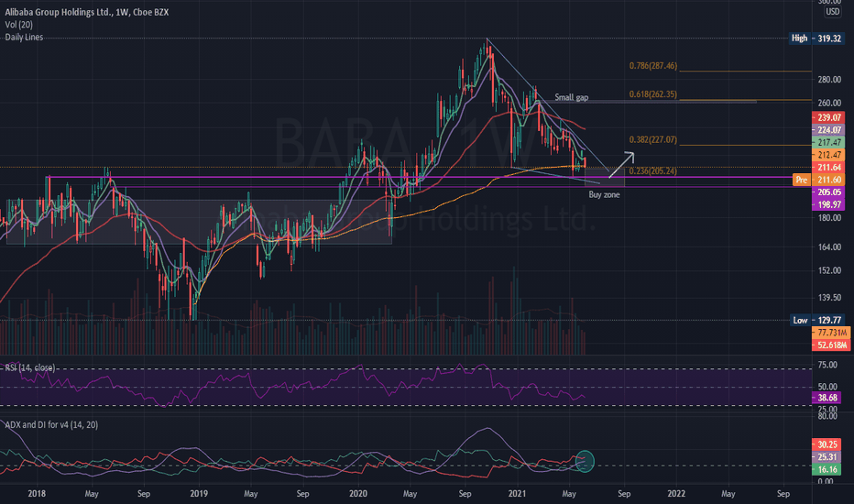Image resolution: width=854 pixels, height=504 pixels.
Task: Click the red 239.07 price tag
Action: 827,117
